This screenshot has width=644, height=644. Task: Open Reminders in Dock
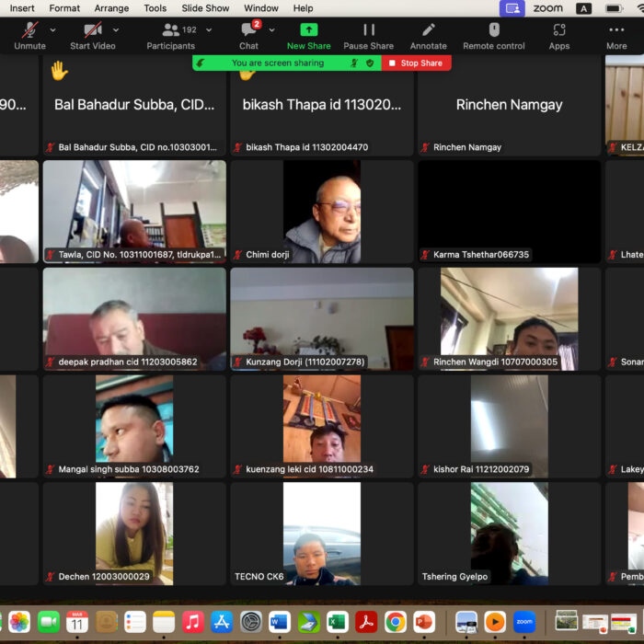135,622
